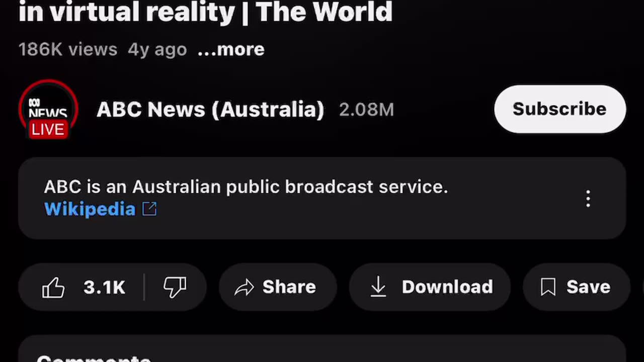Tap the red LIVE badge

coord(48,130)
